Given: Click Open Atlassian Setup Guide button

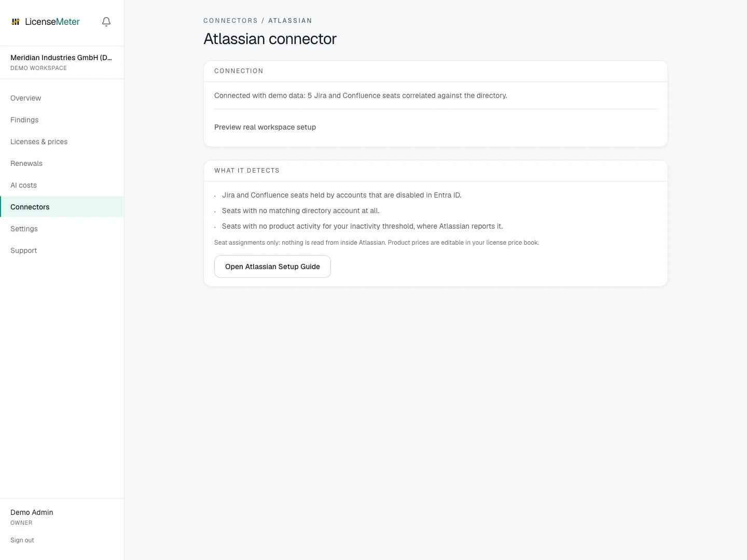Looking at the screenshot, I should point(272,267).
